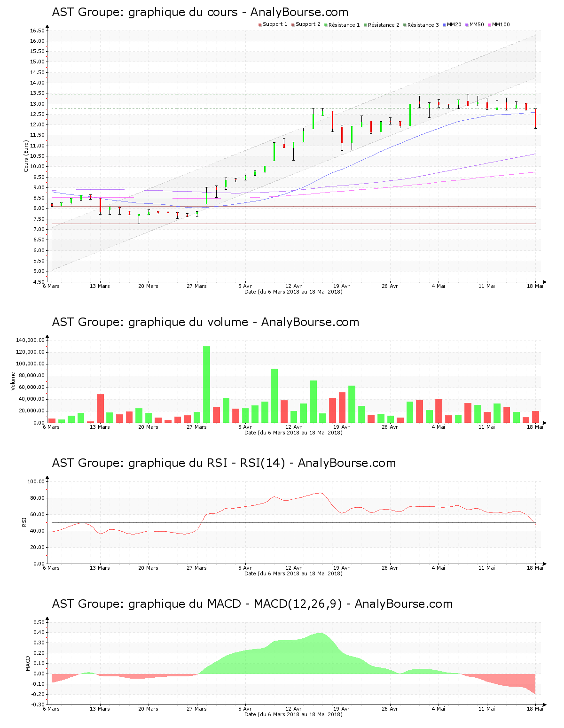Click the vertical 'Volume' axis label

tap(13, 381)
